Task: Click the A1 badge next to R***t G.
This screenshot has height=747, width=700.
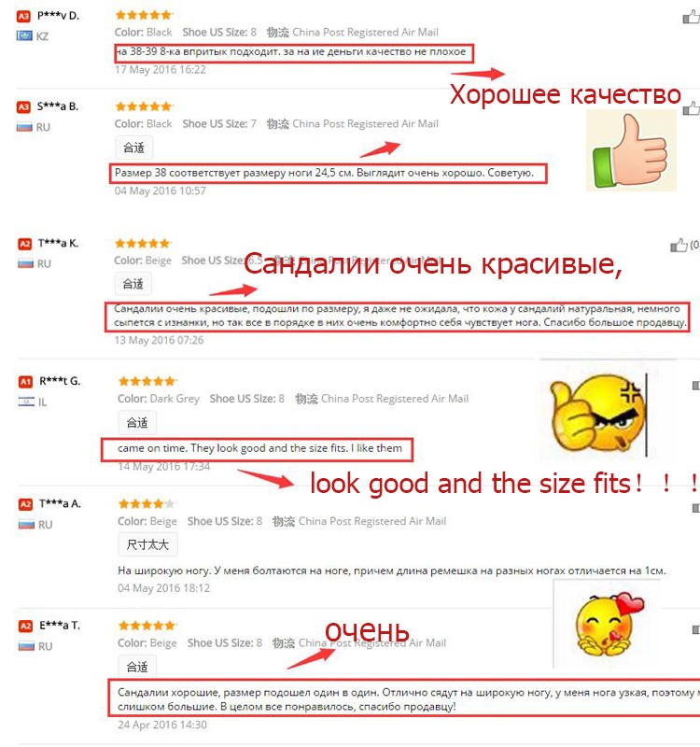Action: (x=25, y=382)
